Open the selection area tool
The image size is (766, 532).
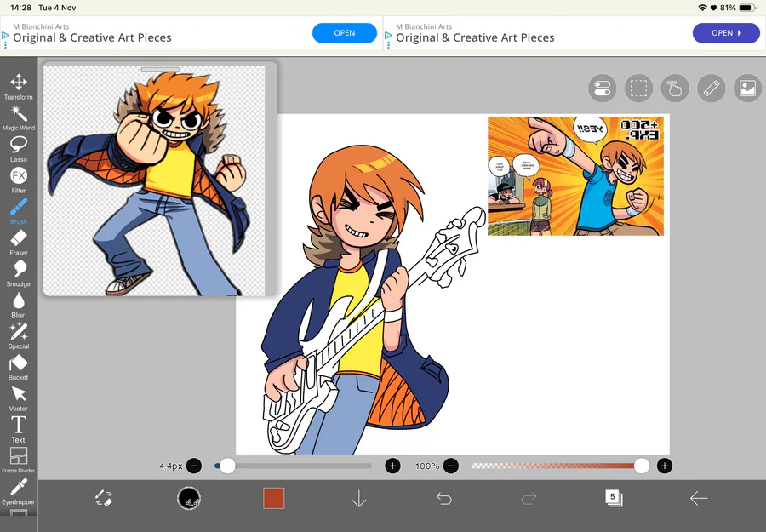pos(638,89)
